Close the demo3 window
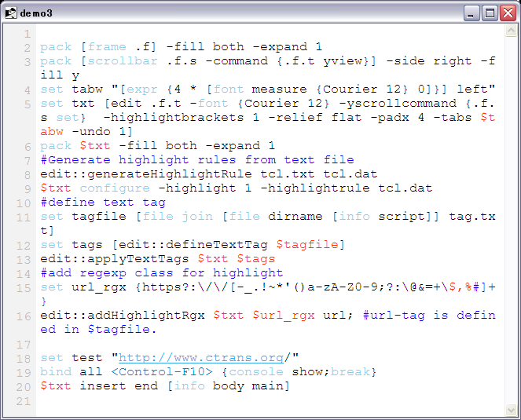This screenshot has width=521, height=420. point(508,13)
